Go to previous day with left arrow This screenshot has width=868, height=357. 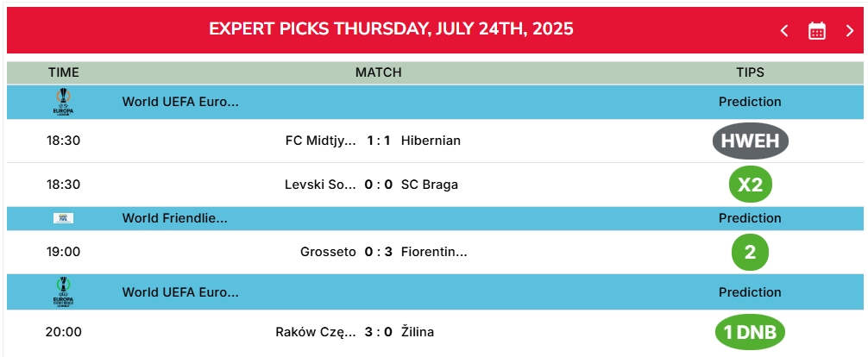coord(783,31)
